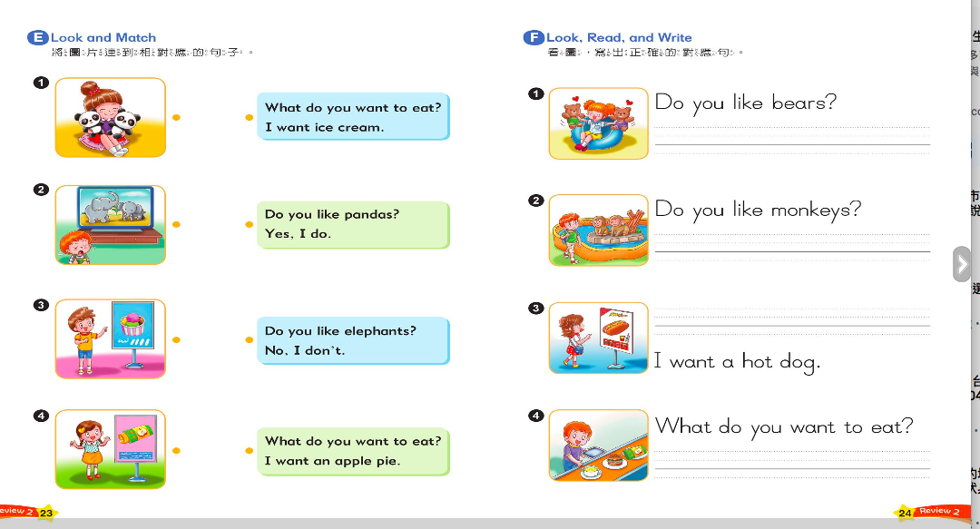Click the blue section E badge
This screenshot has height=529, width=980.
point(38,38)
